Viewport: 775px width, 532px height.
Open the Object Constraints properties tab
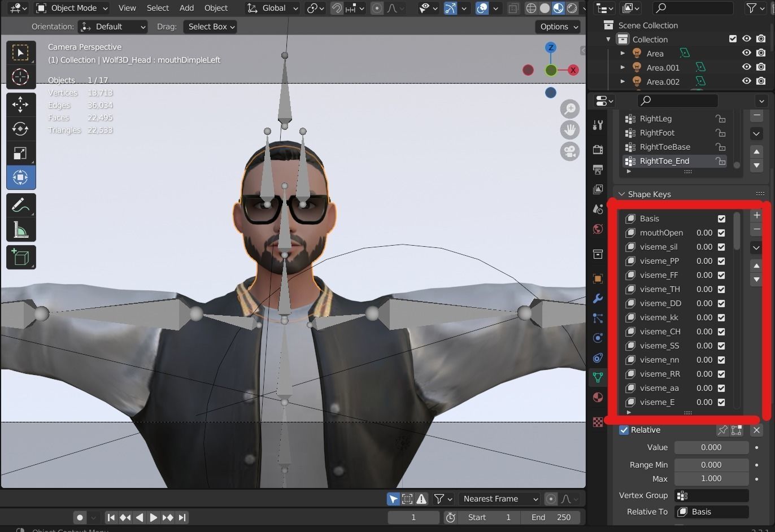pos(598,357)
